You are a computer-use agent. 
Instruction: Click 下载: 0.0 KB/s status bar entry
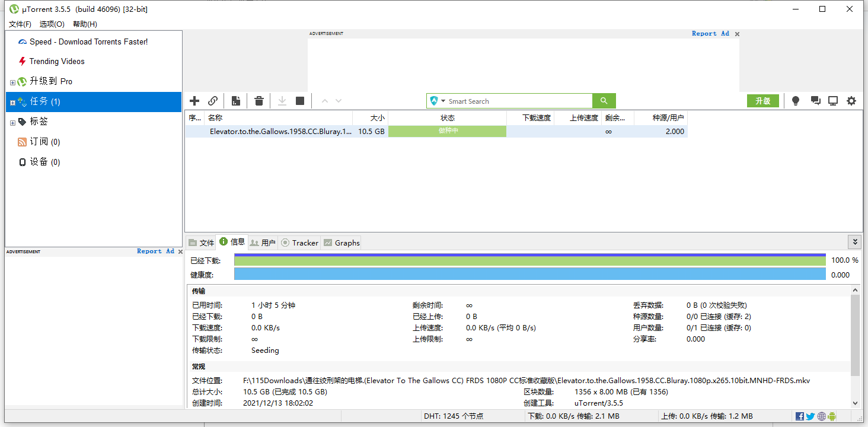(x=573, y=416)
